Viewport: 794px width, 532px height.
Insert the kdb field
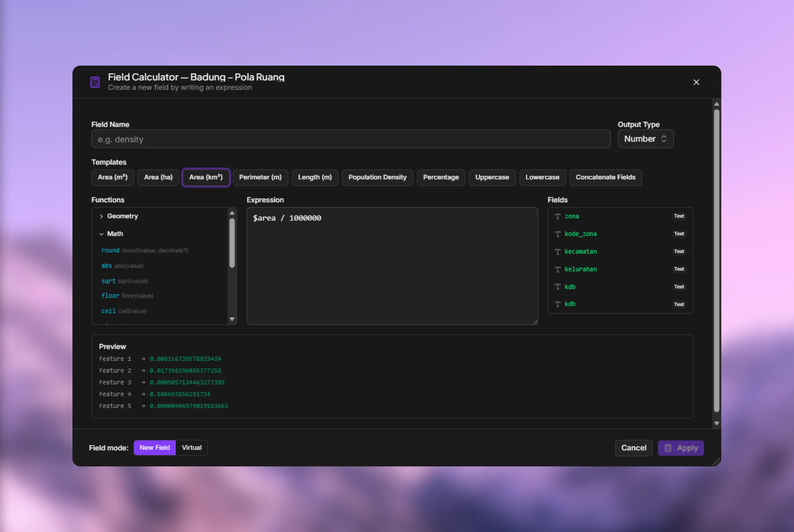pos(620,287)
